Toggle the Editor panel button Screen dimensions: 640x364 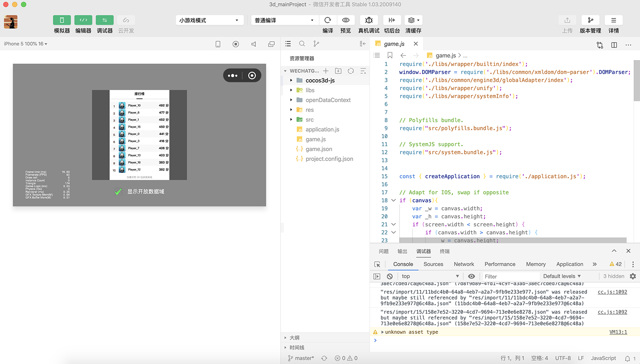click(x=83, y=20)
